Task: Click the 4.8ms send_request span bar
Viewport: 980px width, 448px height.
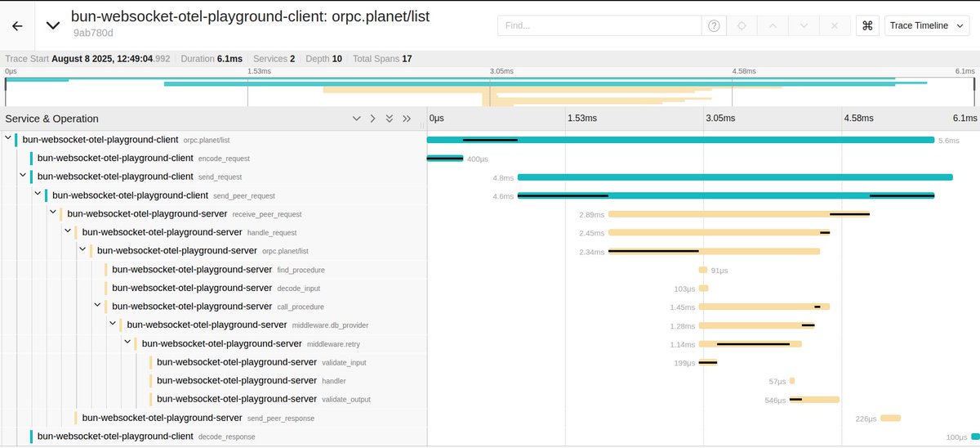Action: [x=735, y=177]
